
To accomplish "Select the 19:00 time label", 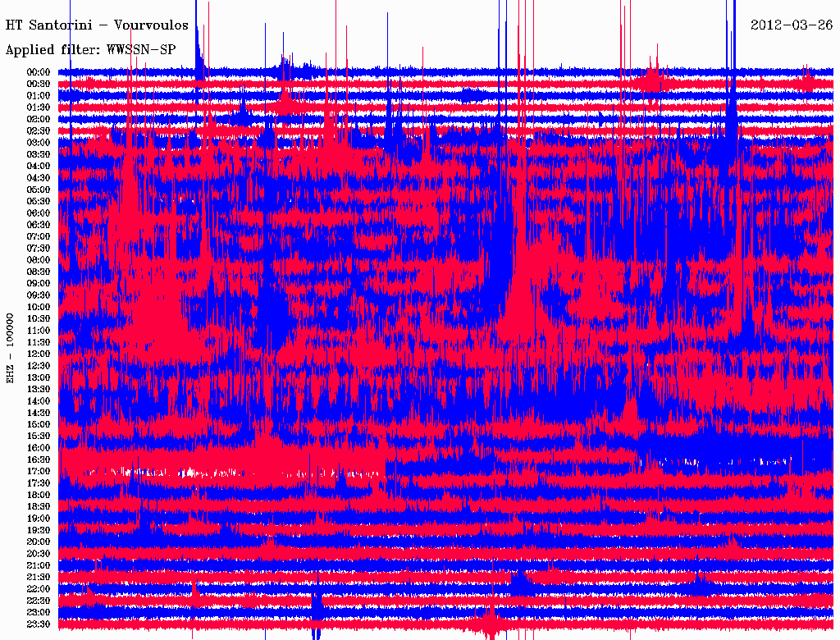I will [39, 519].
